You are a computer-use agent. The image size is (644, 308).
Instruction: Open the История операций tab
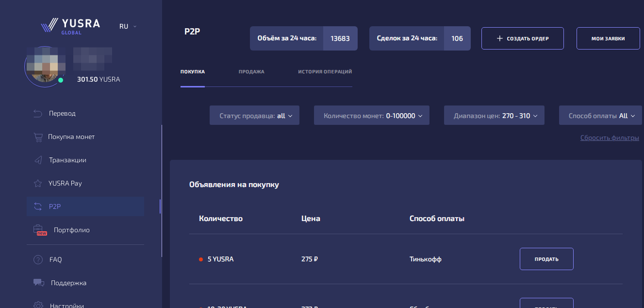point(325,72)
